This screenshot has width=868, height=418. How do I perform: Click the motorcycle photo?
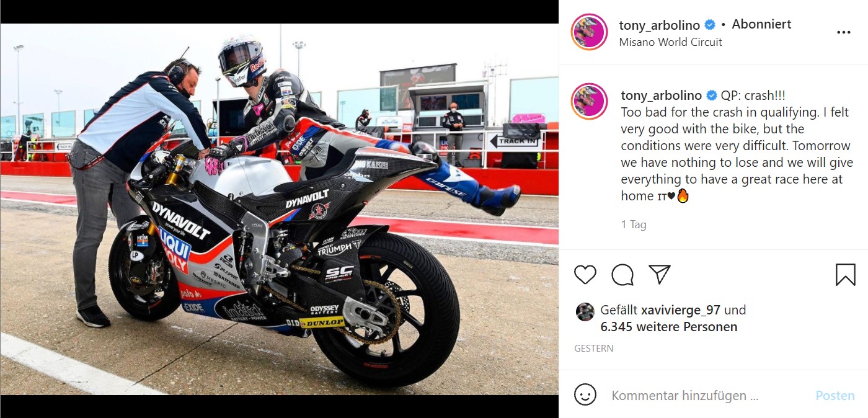pos(279,209)
